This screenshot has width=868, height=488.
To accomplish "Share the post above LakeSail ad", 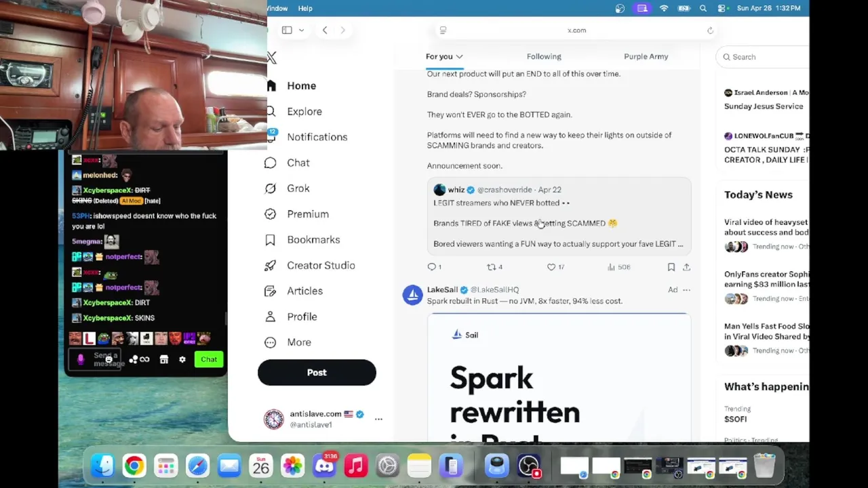I will 686,267.
